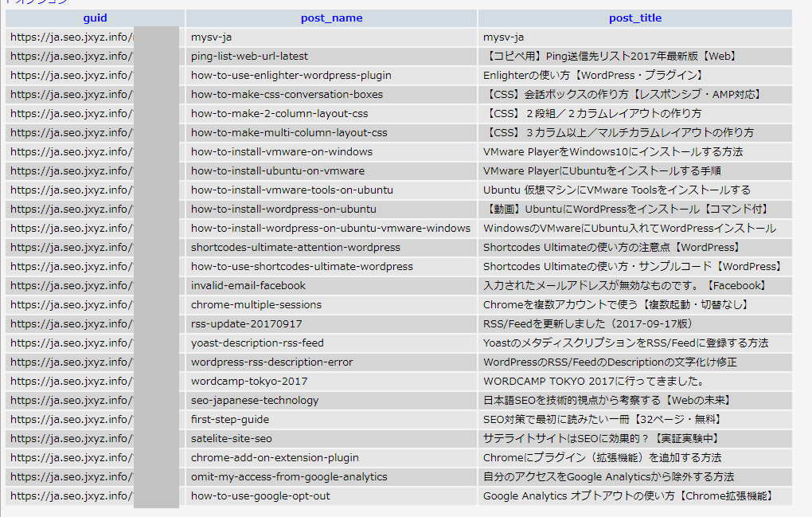This screenshot has width=812, height=517.
Task: Select guid cell in the seo-japanese-technology row
Action: coord(71,401)
